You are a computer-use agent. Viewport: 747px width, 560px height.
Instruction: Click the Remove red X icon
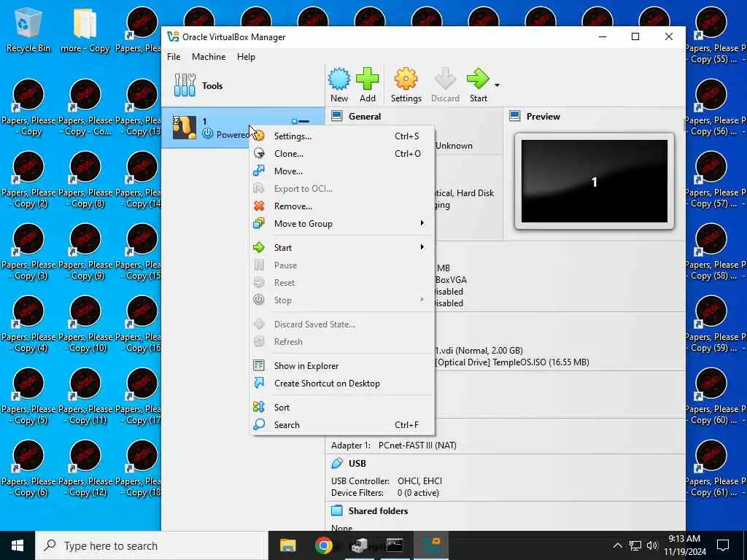click(x=259, y=206)
